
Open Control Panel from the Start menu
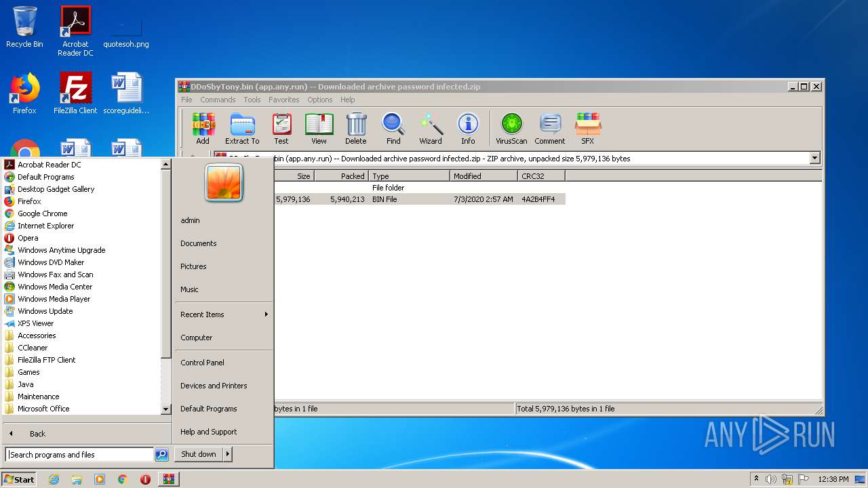click(202, 363)
